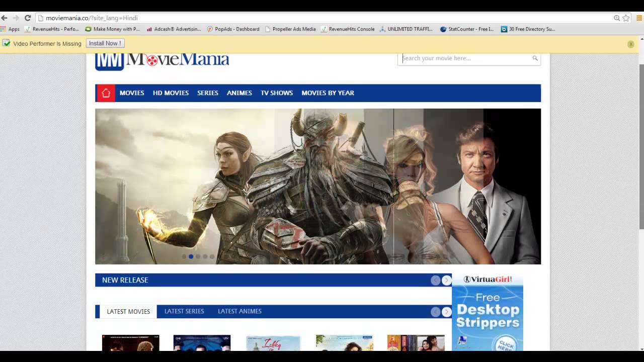
Task: Open the SERIES menu
Action: click(x=208, y=93)
